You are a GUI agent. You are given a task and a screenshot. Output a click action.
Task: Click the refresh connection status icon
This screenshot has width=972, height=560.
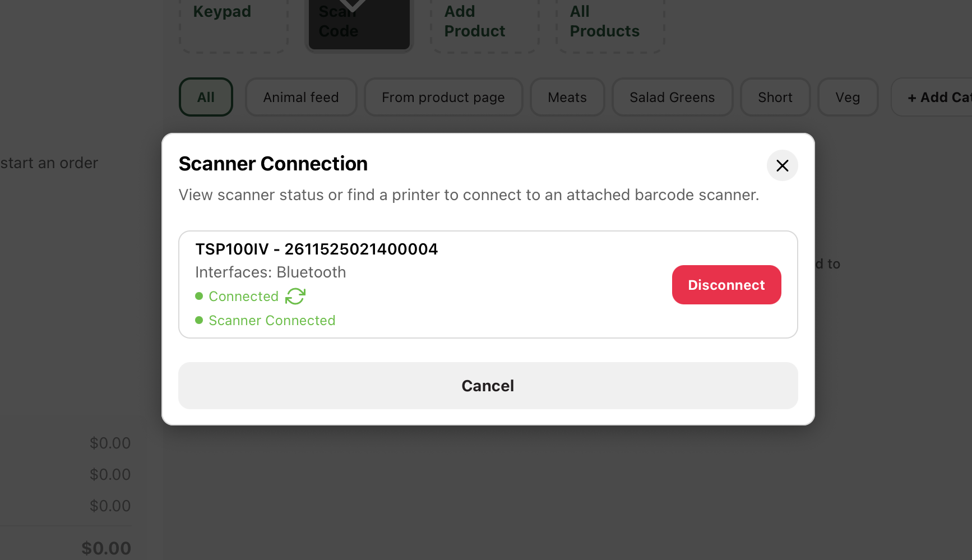(295, 296)
